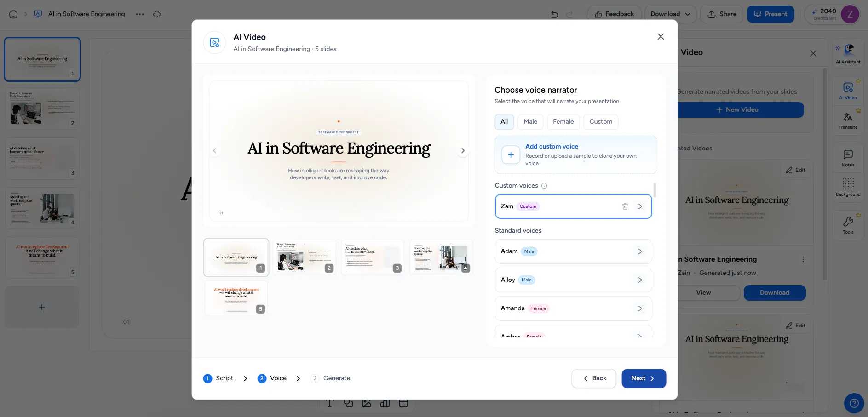Select slide 2 thumbnail in dialog
Image resolution: width=868 pixels, height=417 pixels.
tap(305, 257)
